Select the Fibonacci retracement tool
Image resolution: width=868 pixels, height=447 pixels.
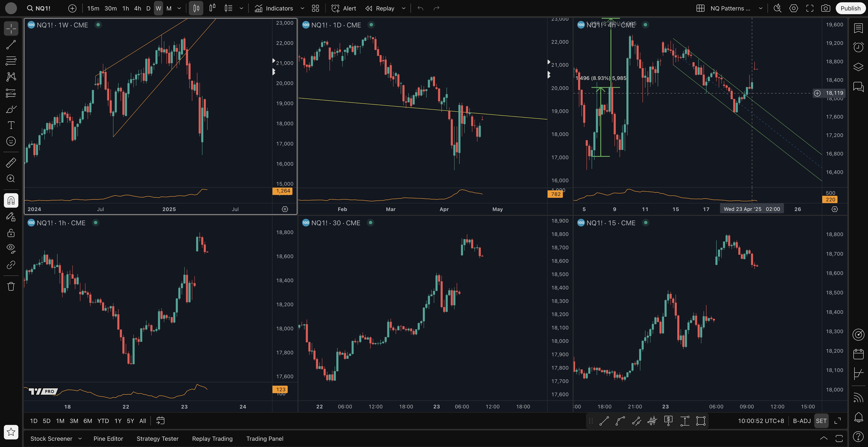[11, 61]
